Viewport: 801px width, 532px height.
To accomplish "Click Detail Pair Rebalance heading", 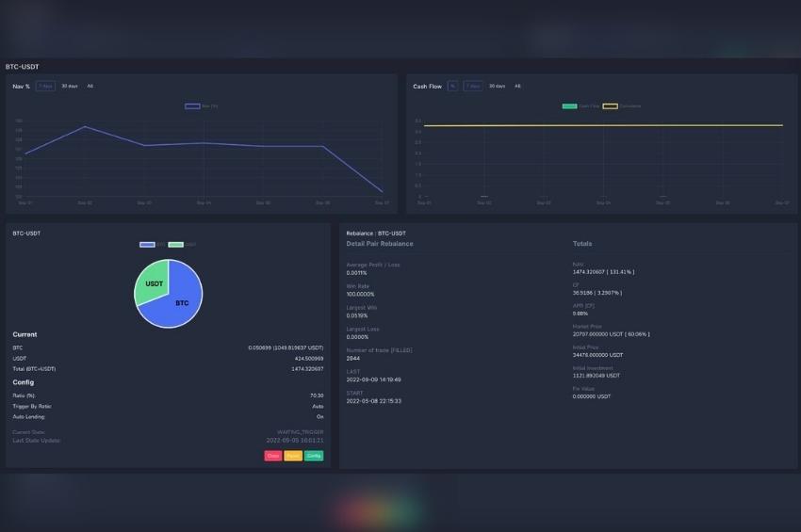I will click(x=380, y=244).
